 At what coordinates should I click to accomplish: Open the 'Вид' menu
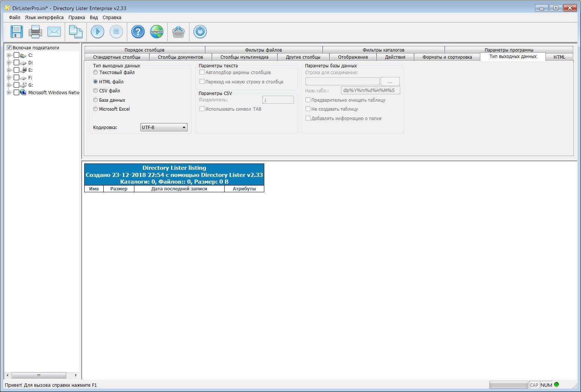point(94,18)
